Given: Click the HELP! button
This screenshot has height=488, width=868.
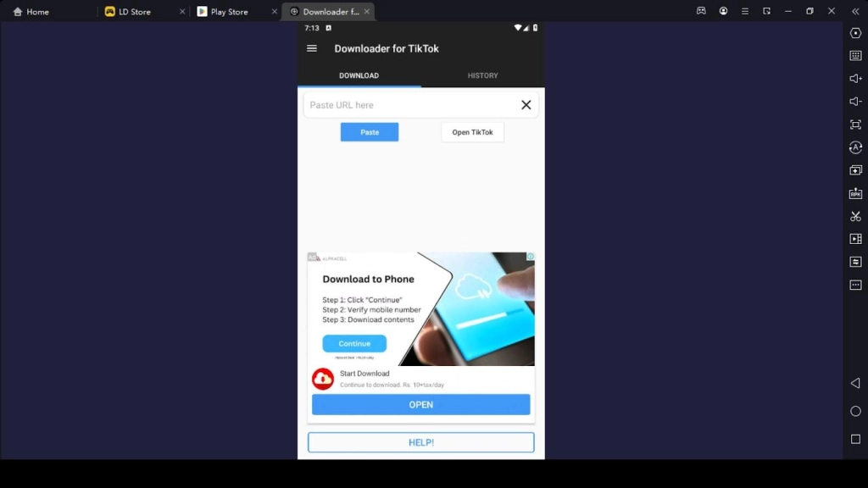Looking at the screenshot, I should point(420,441).
